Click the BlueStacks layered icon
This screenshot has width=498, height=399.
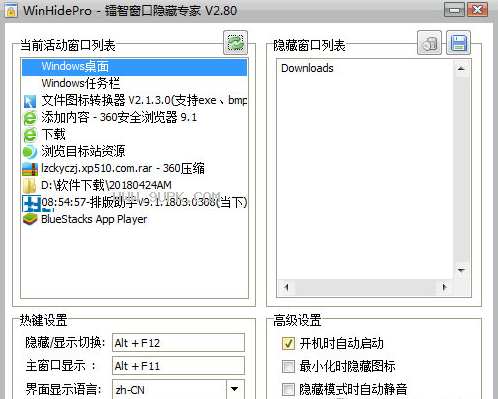30,220
